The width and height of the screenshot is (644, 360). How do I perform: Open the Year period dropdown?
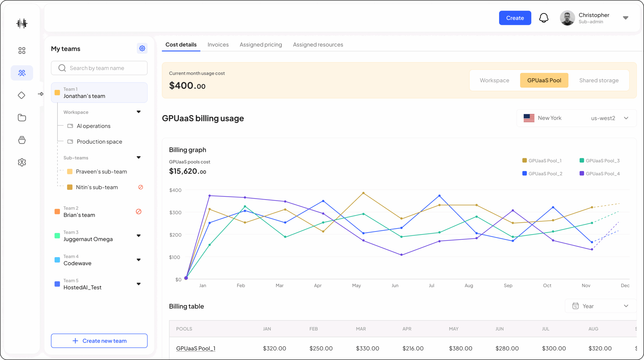(600, 306)
